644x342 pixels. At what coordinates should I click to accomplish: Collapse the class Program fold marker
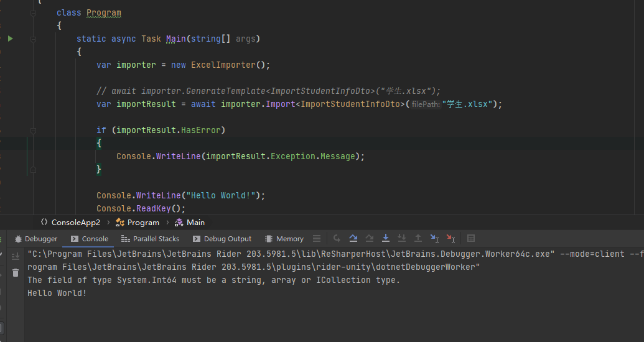tap(33, 13)
